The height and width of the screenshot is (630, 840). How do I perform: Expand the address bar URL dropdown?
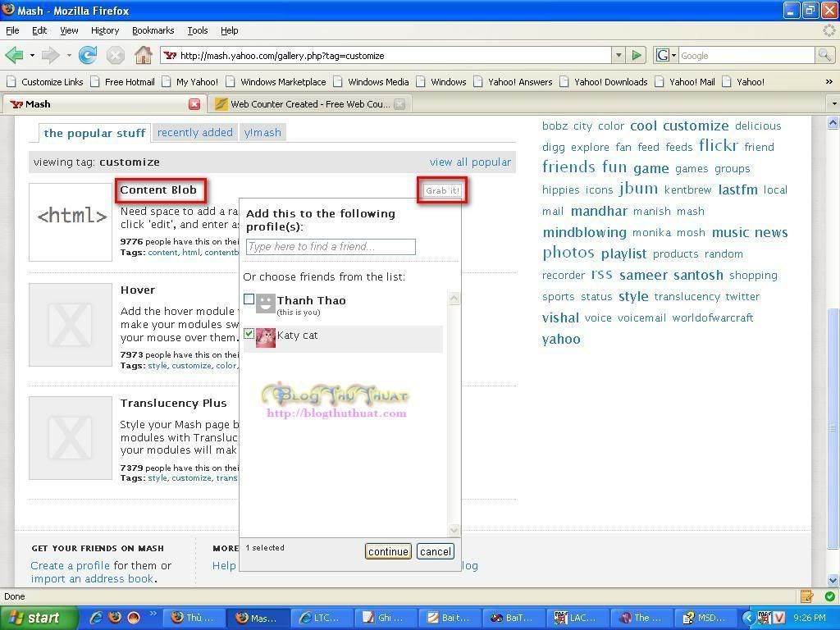click(x=619, y=55)
